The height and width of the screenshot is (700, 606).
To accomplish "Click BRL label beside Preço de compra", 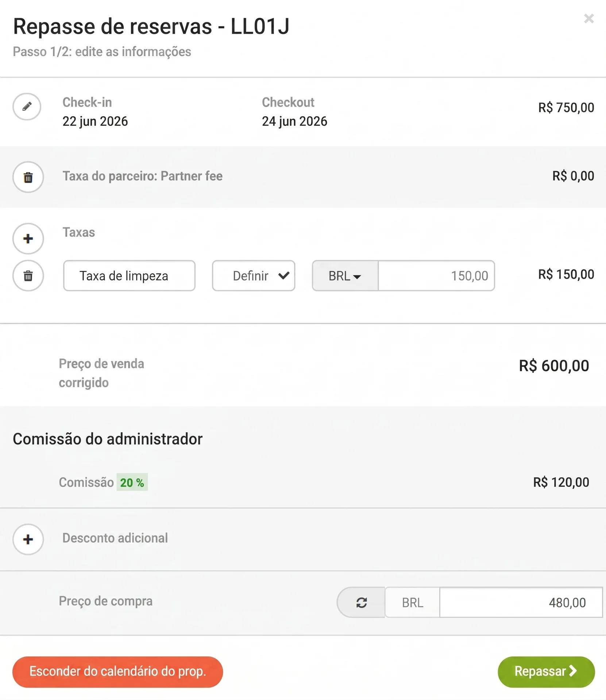I will click(413, 602).
